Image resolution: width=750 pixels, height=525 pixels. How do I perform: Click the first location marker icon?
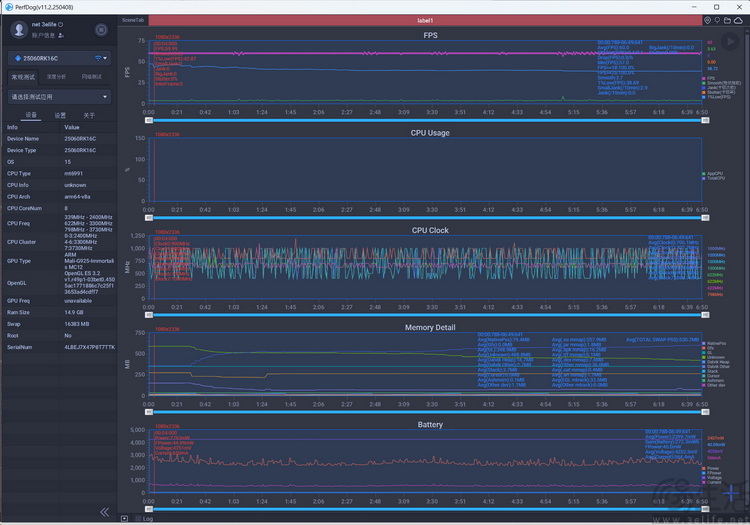[x=707, y=20]
